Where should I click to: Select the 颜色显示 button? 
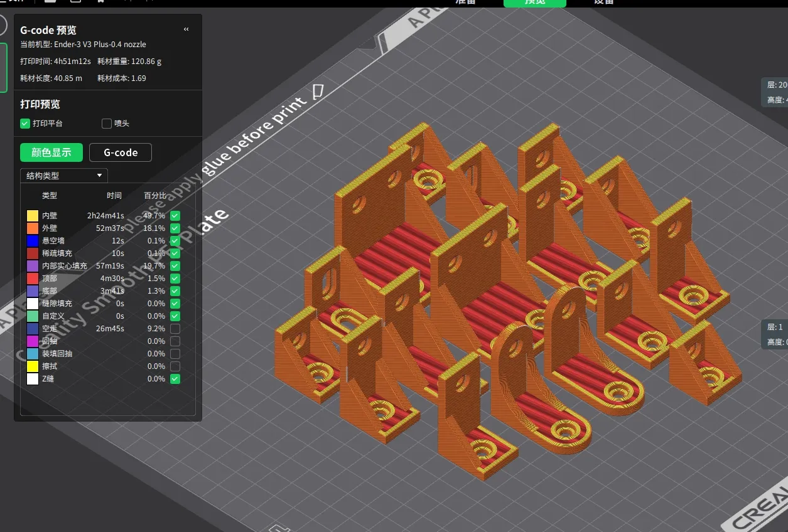point(51,152)
